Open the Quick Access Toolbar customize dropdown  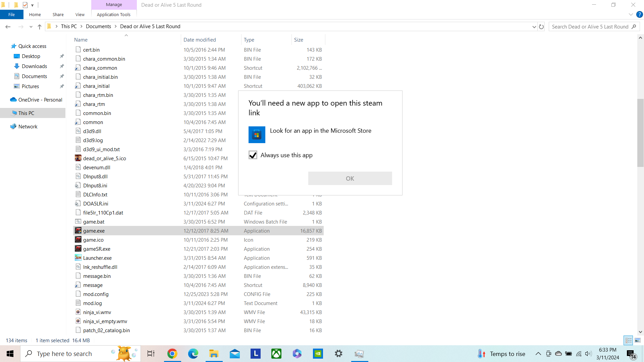tap(33, 5)
